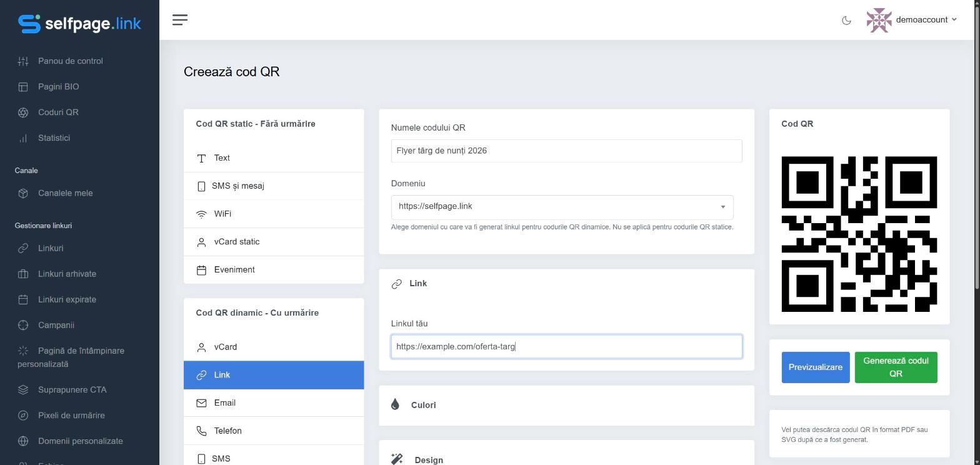
Task: Select dynamic Email QR type
Action: pyautogui.click(x=274, y=403)
